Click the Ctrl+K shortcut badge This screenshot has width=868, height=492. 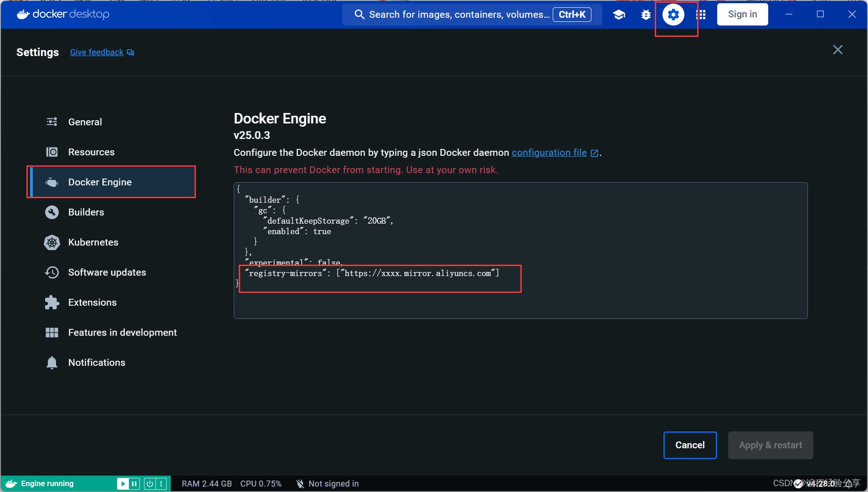(572, 15)
